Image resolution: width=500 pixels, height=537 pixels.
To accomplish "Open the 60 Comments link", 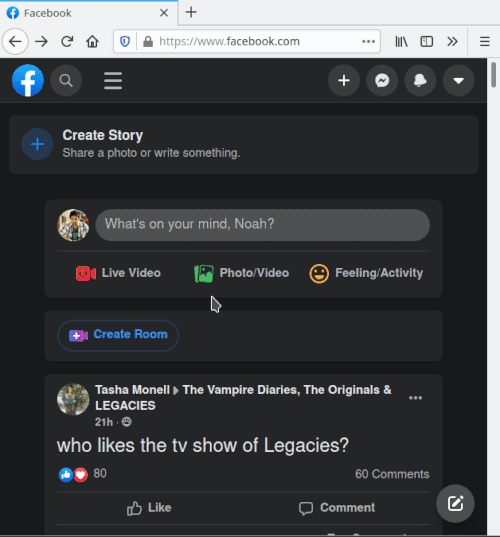I will (x=392, y=474).
